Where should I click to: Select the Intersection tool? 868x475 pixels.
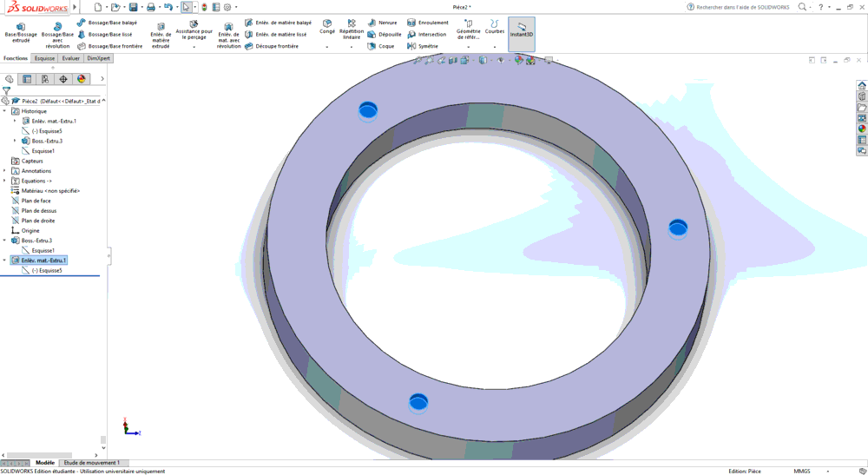(x=426, y=35)
